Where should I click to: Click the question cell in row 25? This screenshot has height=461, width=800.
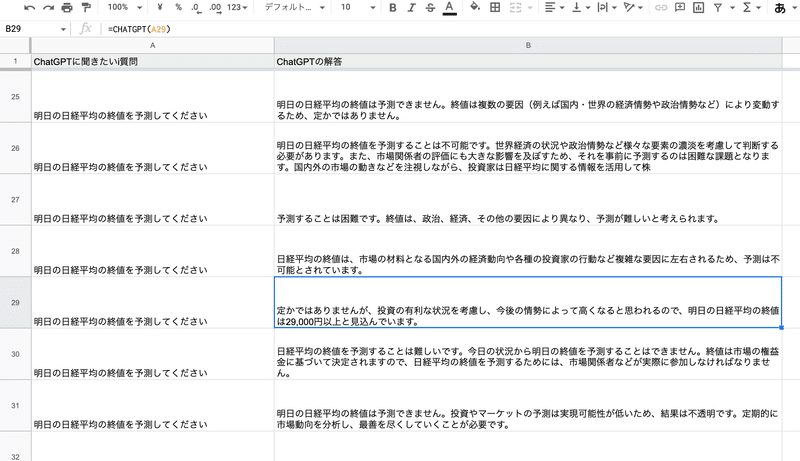coord(153,96)
